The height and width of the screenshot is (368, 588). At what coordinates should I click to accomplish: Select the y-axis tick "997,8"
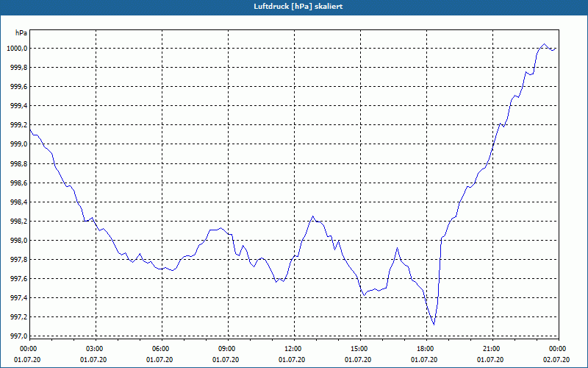(x=21, y=260)
